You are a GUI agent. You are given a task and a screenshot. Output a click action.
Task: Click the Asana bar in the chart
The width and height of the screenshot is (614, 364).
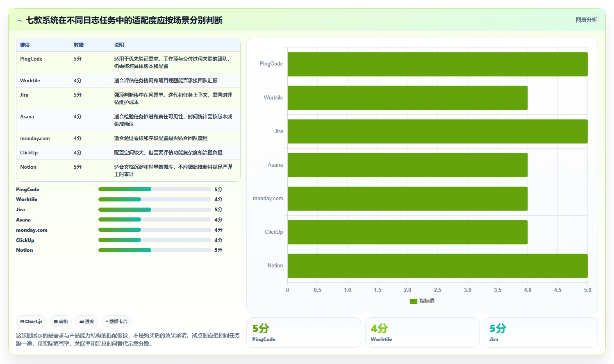pos(407,165)
